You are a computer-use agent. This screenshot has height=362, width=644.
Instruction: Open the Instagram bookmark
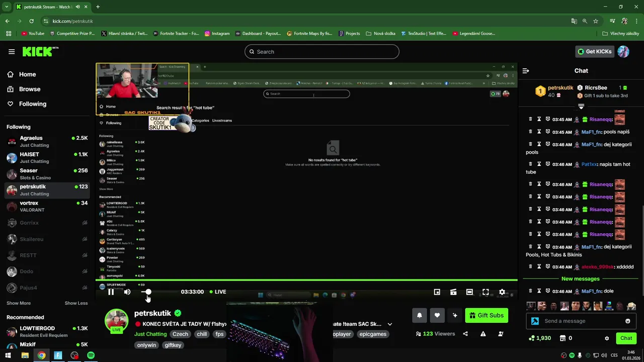click(x=217, y=34)
